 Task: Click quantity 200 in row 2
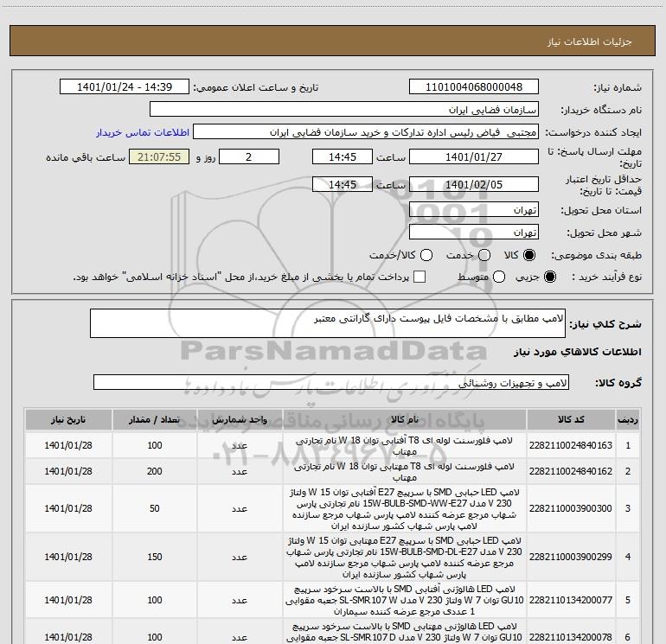(x=155, y=471)
